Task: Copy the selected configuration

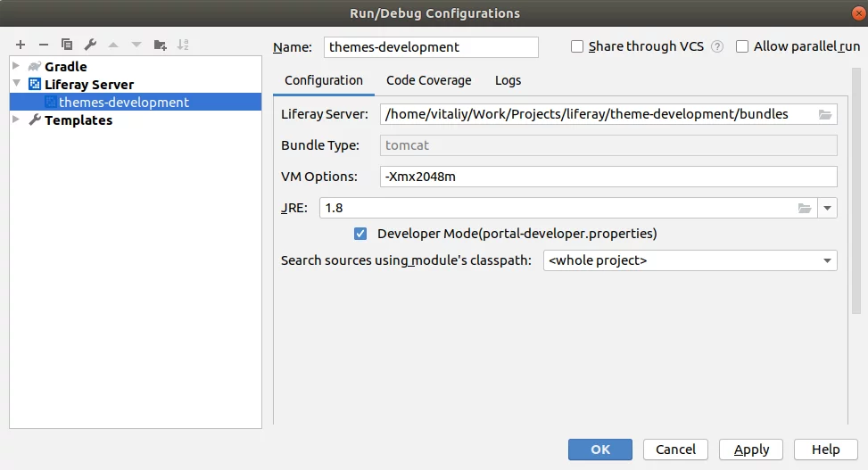Action: click(67, 45)
